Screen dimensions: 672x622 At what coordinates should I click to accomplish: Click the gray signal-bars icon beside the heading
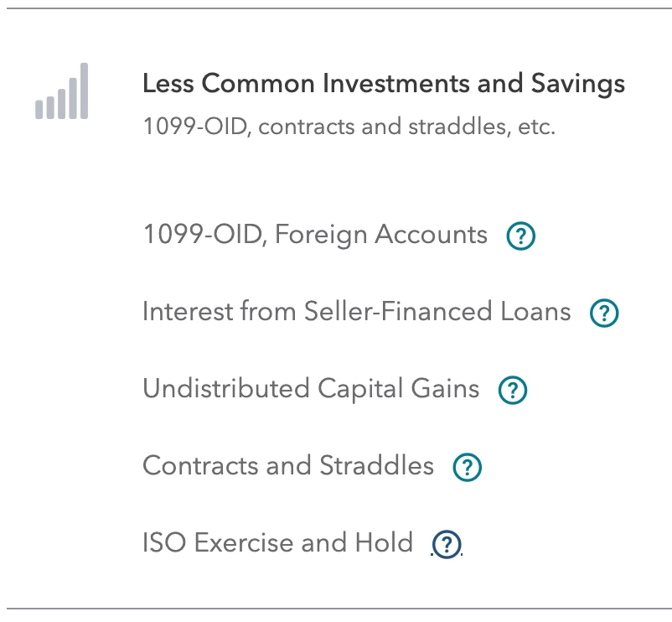[x=62, y=91]
